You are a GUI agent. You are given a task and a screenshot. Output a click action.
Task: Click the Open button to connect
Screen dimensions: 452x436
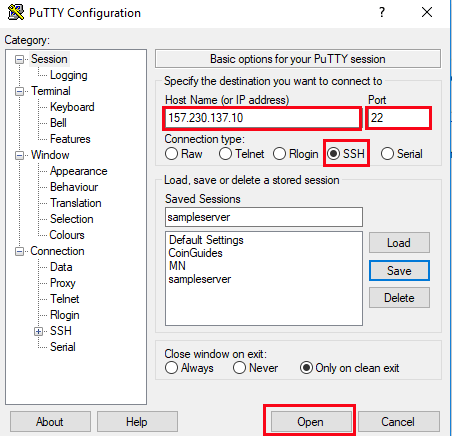coord(311,422)
